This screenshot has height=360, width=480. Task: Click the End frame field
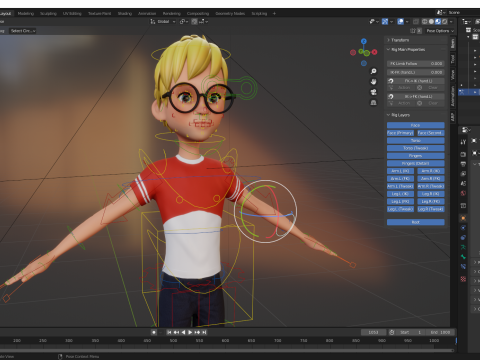point(441,332)
